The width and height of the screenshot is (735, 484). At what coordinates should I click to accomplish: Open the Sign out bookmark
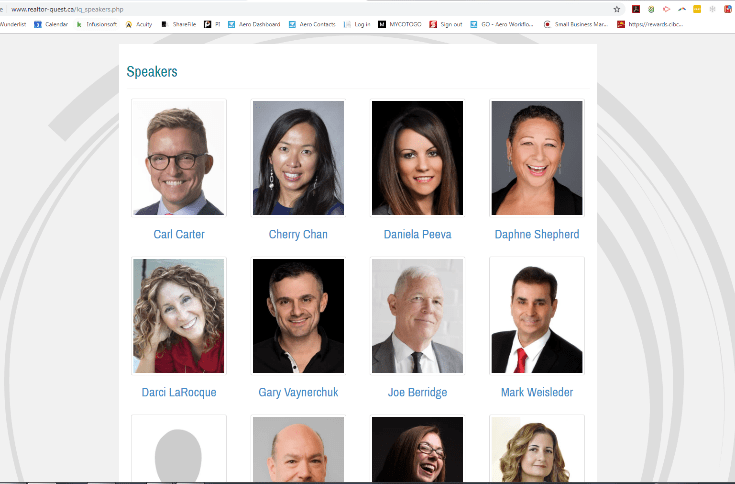click(446, 24)
